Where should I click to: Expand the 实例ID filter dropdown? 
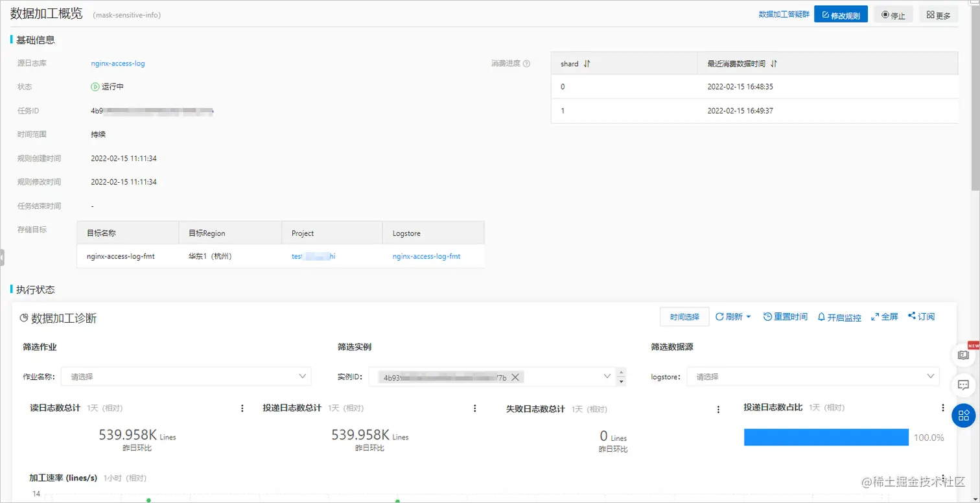point(607,377)
